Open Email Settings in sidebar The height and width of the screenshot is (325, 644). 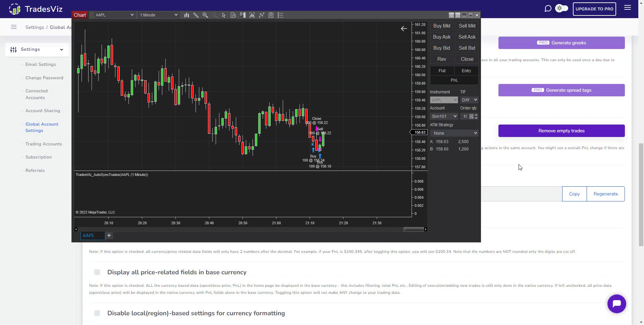(41, 64)
